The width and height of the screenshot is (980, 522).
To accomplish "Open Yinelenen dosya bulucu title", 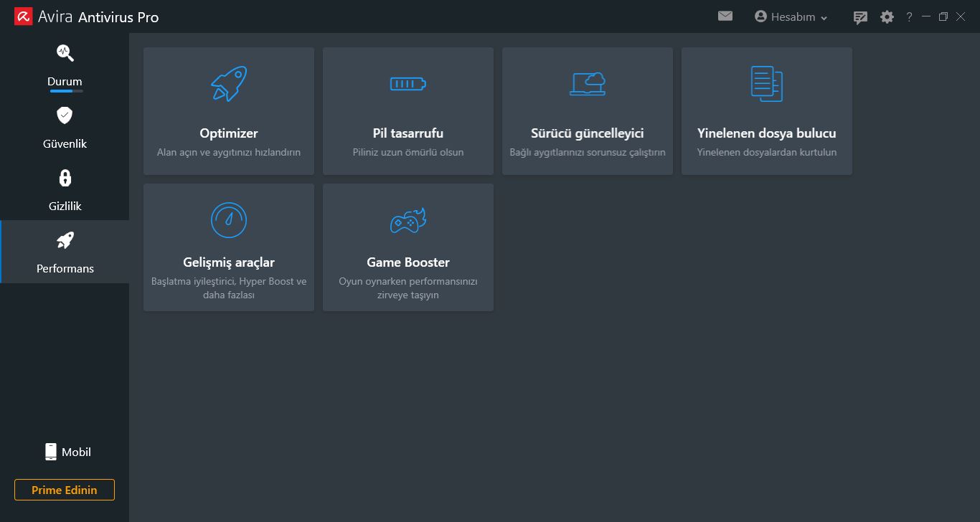I will pos(767,133).
